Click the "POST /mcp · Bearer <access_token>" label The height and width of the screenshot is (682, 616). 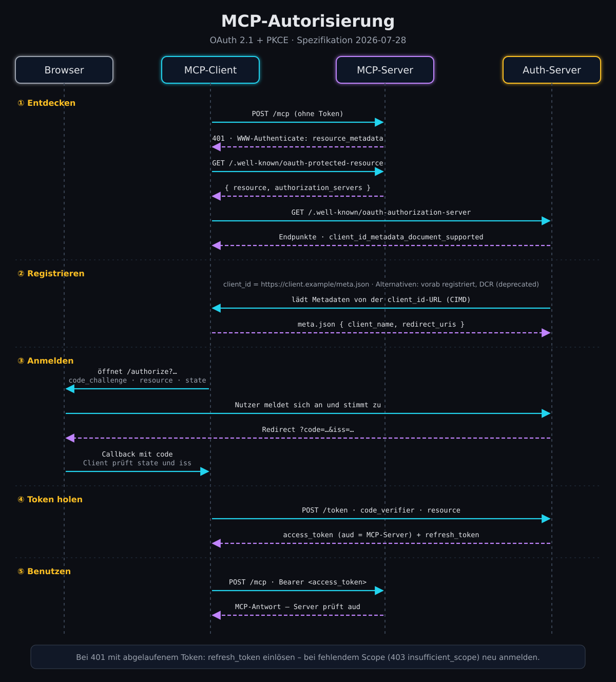(x=298, y=582)
